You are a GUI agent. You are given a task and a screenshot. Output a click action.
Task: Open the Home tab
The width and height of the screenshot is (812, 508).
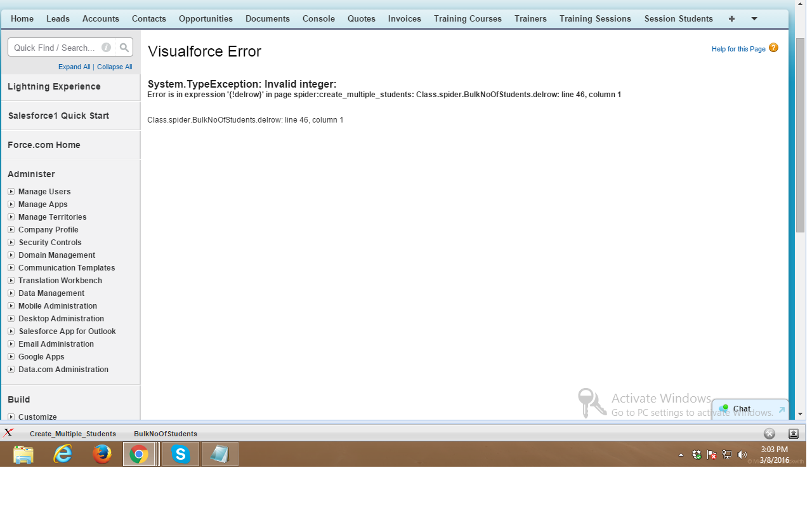[x=22, y=19]
